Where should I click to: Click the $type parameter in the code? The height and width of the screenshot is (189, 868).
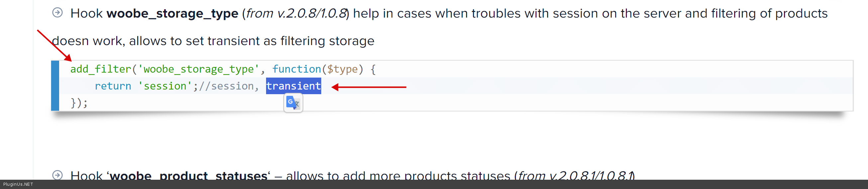(x=342, y=69)
